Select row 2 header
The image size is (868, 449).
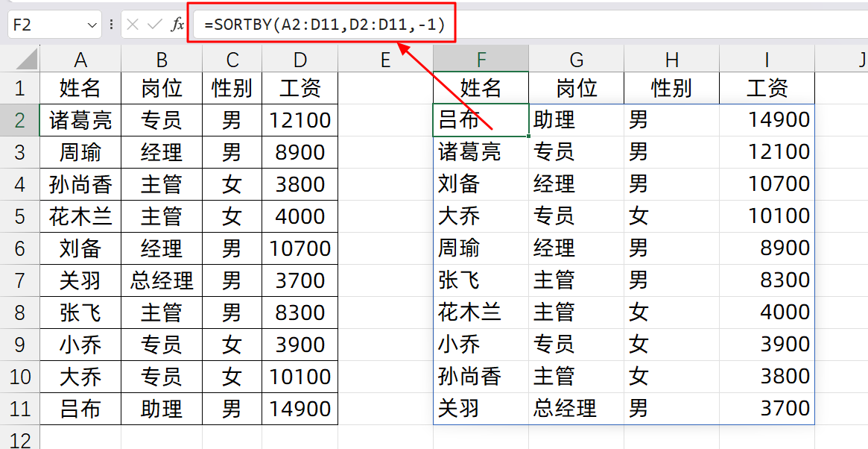click(20, 120)
